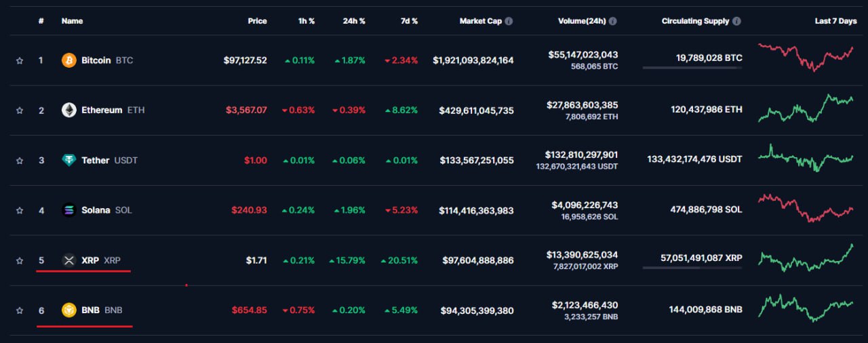This screenshot has width=868, height=343.
Task: Click the XRP logo icon
Action: [69, 260]
